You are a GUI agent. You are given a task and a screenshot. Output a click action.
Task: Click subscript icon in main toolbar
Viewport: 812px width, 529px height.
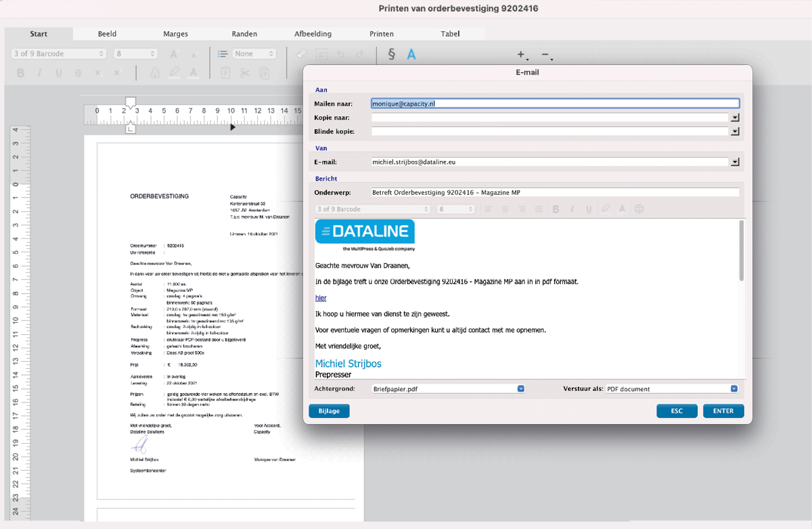[97, 73]
